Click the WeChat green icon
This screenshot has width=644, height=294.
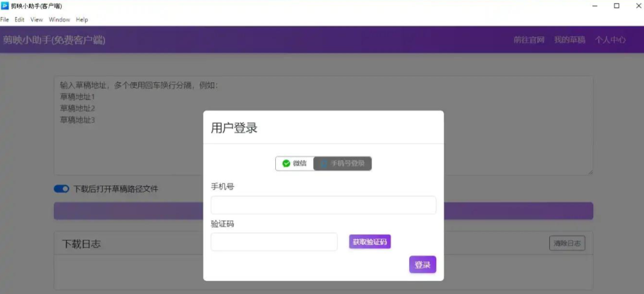(x=286, y=164)
